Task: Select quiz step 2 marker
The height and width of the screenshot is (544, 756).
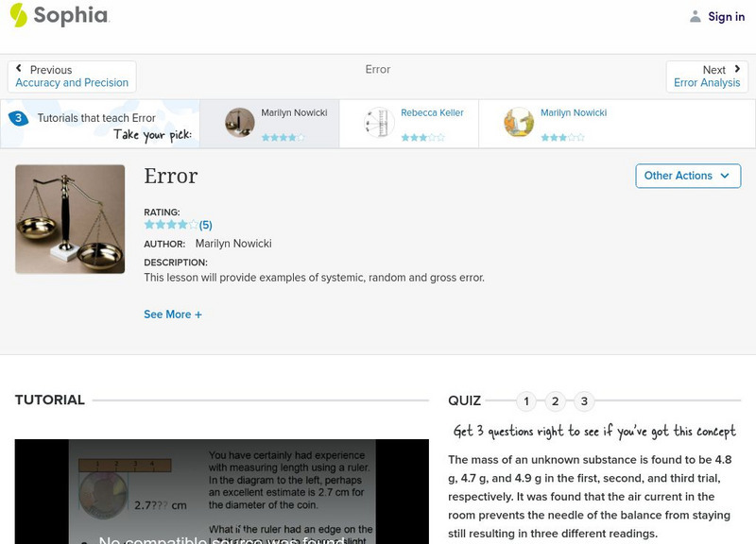Action: click(x=555, y=401)
